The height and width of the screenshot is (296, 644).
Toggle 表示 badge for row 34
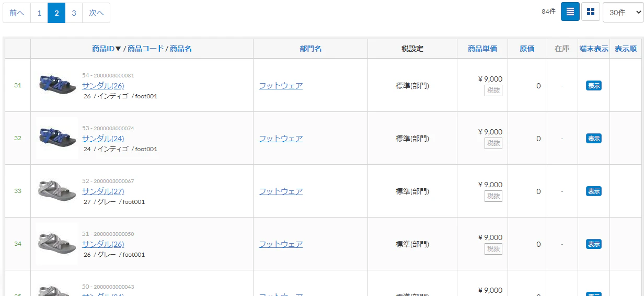[593, 244]
